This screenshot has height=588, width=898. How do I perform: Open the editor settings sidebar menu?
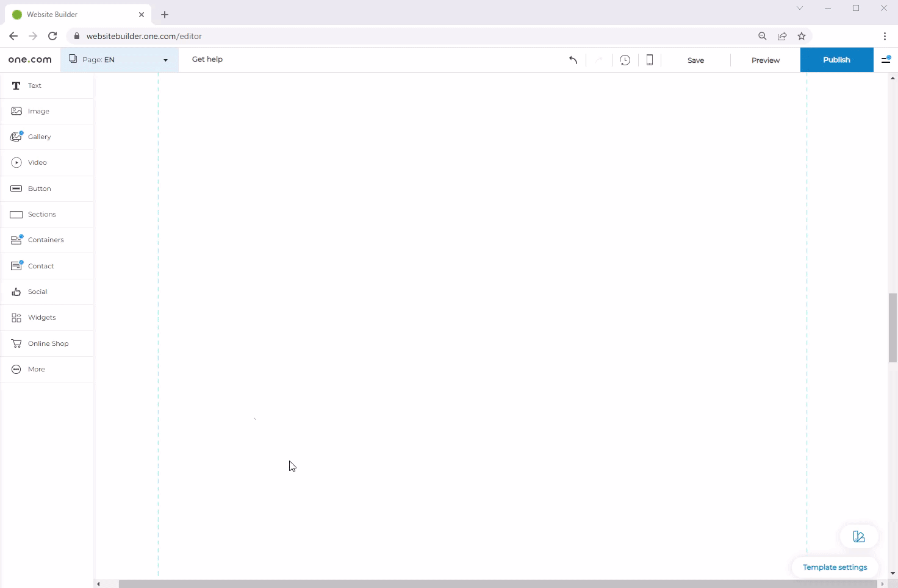pos(886,60)
